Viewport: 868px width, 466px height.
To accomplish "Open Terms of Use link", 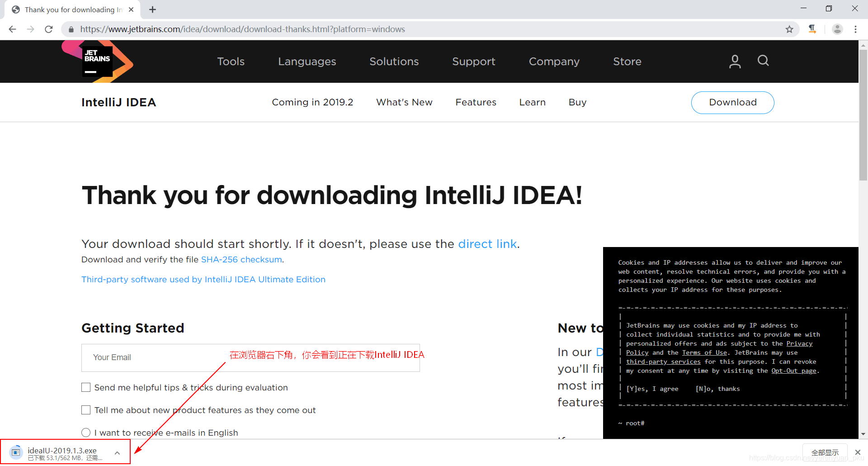I will tap(704, 353).
